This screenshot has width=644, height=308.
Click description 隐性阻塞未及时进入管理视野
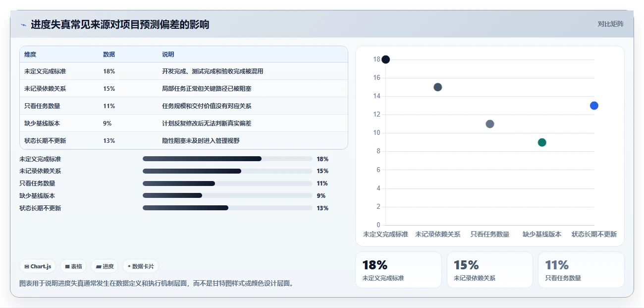201,141
